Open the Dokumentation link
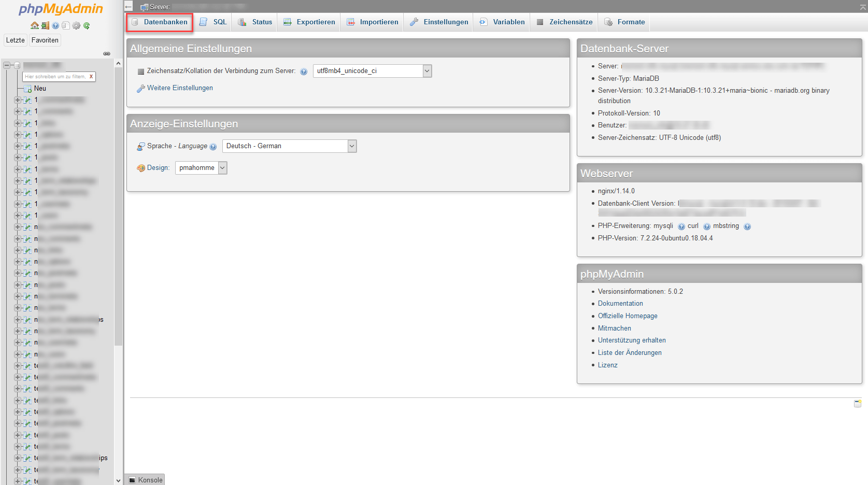The width and height of the screenshot is (868, 485). (620, 304)
